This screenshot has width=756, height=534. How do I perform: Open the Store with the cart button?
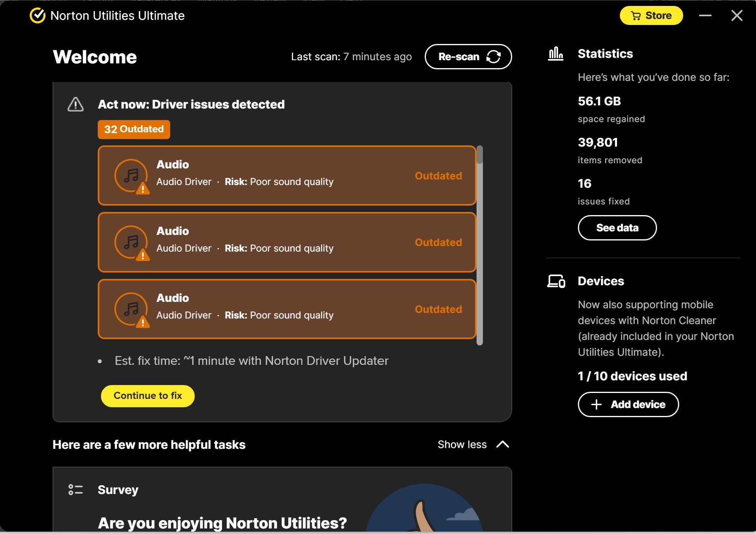[x=651, y=16]
